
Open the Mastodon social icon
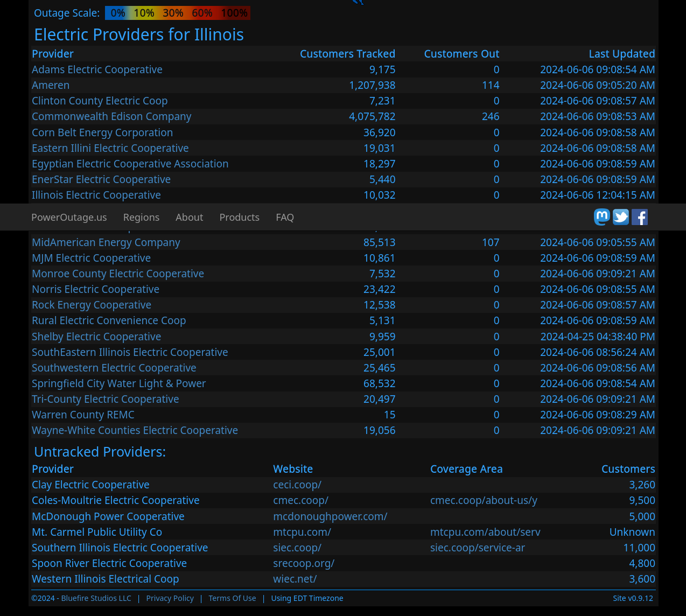click(x=602, y=217)
